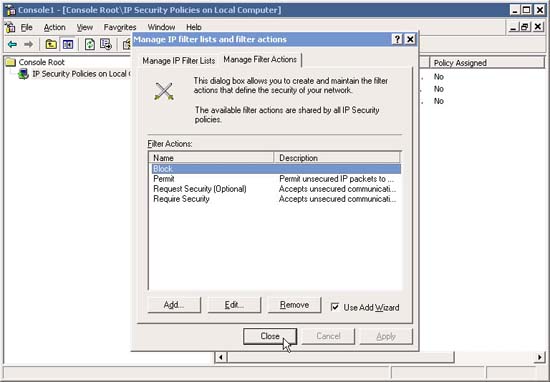Screen dimensions: 550x382
Task: Remove the selected filter action
Action: coord(294,305)
